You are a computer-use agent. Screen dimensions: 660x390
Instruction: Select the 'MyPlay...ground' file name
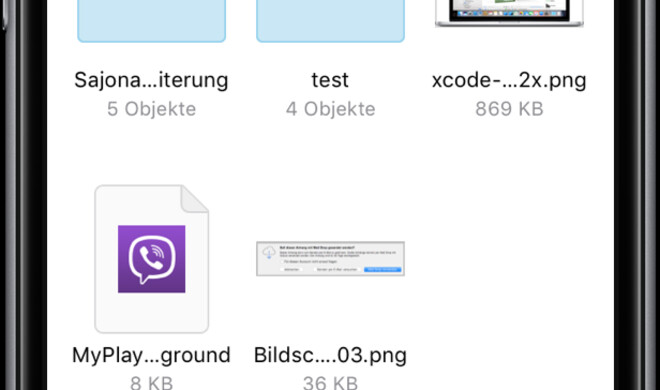coord(152,356)
